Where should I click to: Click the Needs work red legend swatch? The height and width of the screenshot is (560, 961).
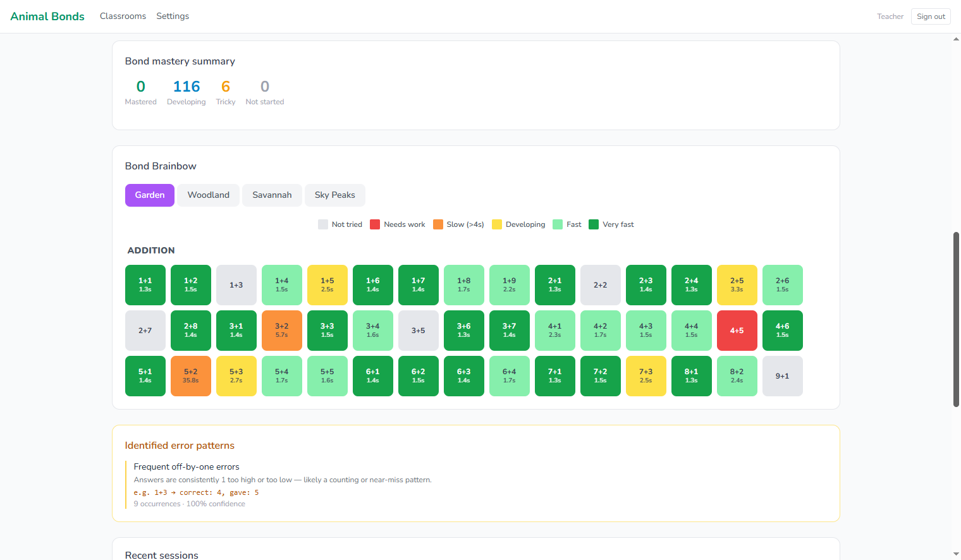coord(375,224)
